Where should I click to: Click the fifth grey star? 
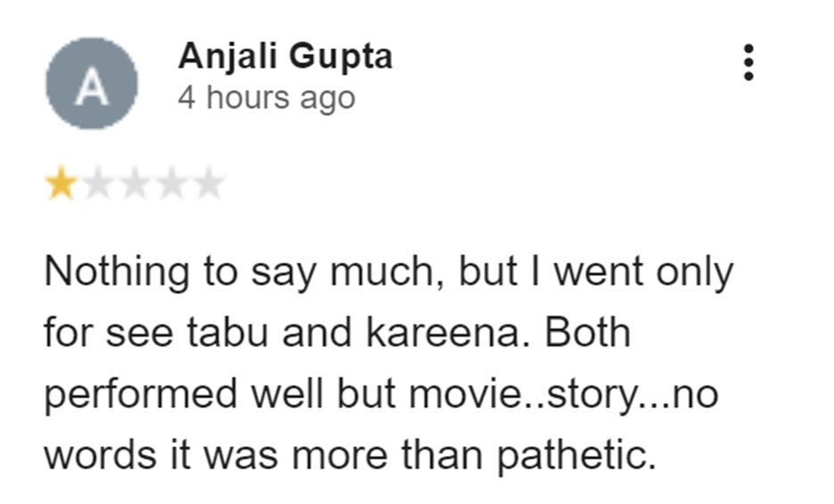click(x=208, y=185)
